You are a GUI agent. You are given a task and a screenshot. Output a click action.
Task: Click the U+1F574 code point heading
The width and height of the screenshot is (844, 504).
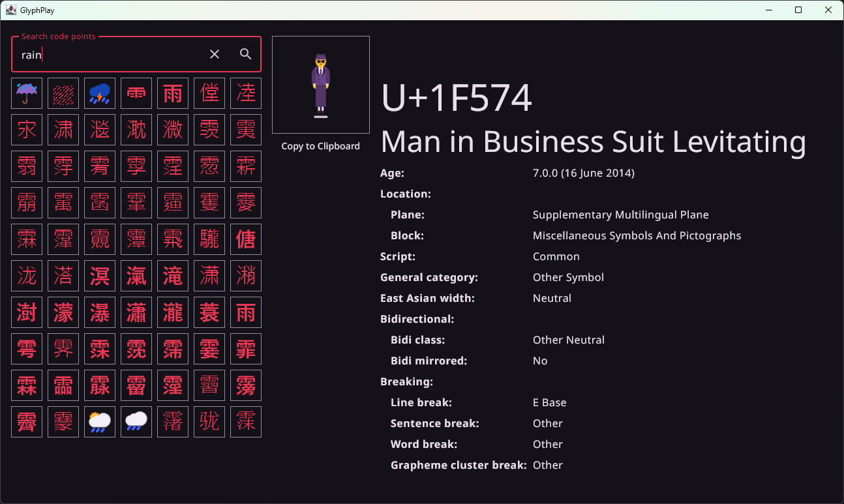tap(457, 98)
